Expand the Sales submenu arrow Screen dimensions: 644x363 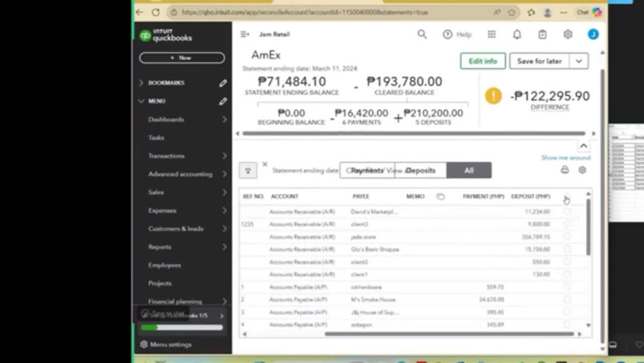224,192
